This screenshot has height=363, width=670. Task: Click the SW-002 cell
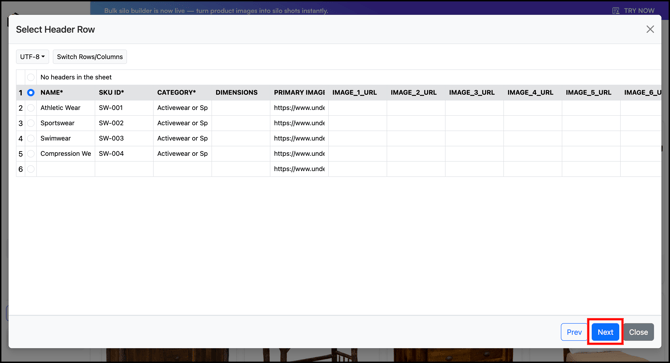124,123
